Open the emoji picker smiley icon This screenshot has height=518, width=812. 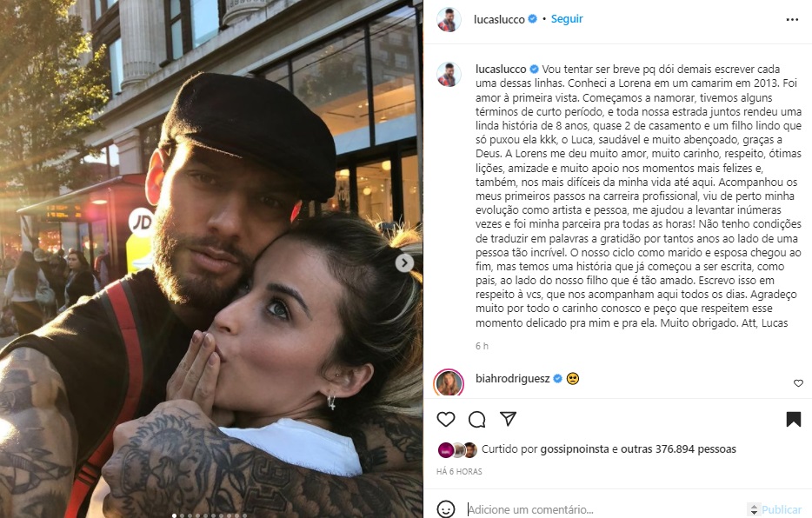446,509
